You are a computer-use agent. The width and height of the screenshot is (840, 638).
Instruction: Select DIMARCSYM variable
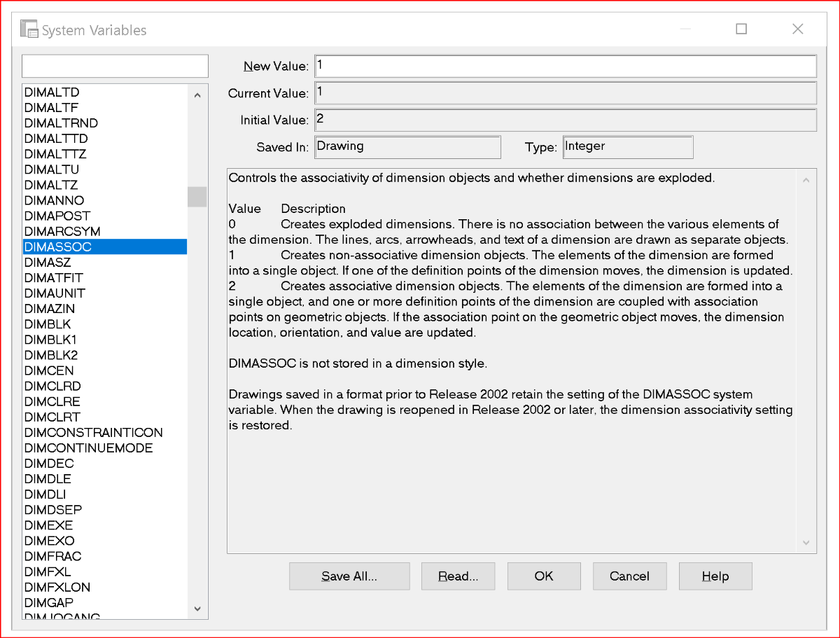pos(104,231)
